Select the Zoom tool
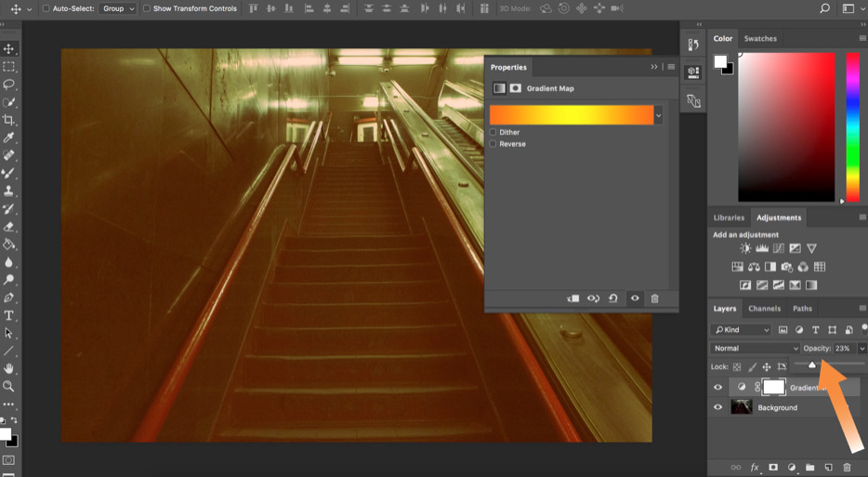The image size is (868, 477). tap(9, 386)
